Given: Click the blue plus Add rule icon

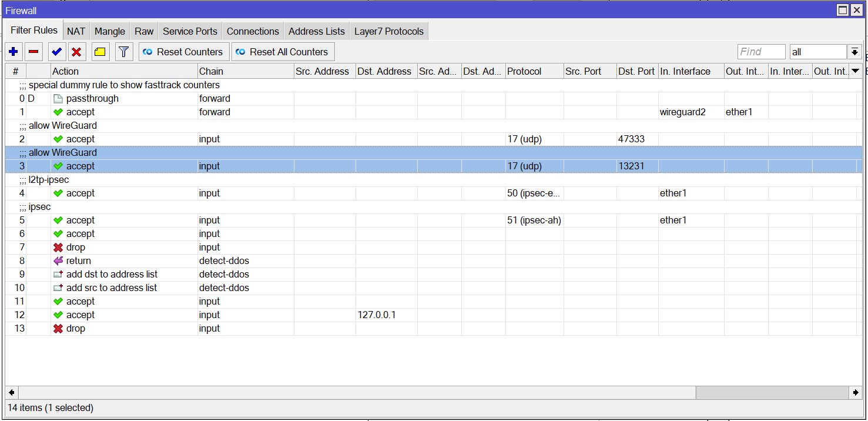Looking at the screenshot, I should click(x=14, y=52).
